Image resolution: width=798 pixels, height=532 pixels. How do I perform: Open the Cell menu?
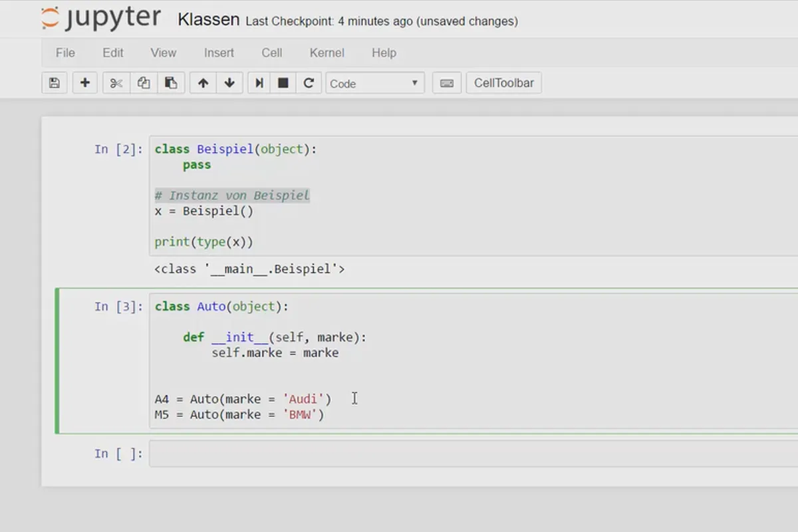click(x=271, y=53)
